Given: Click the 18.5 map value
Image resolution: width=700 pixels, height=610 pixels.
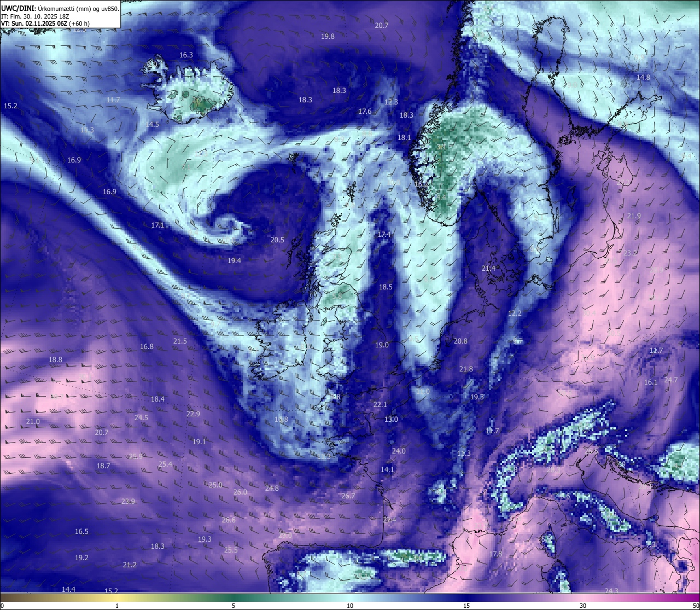Looking at the screenshot, I should 386,287.
